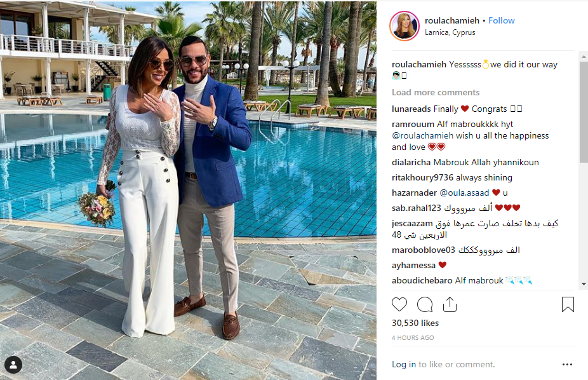Click the Log in link
588x380 pixels.
tap(404, 364)
